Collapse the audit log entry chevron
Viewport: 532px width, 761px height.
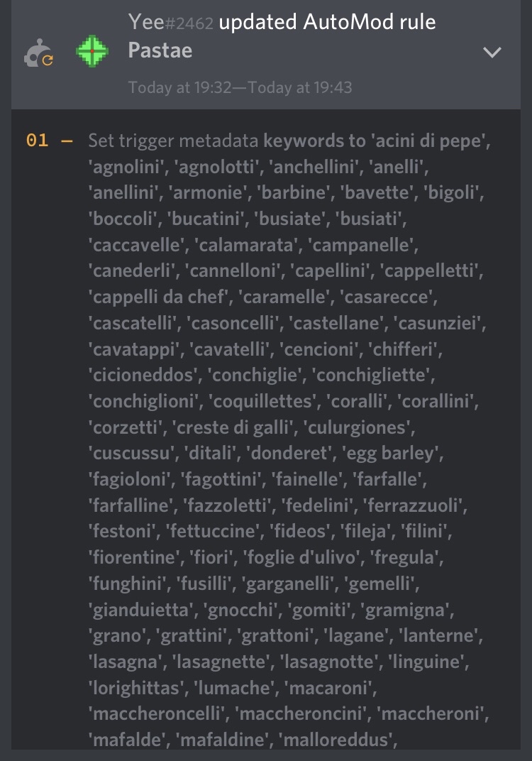(x=492, y=53)
